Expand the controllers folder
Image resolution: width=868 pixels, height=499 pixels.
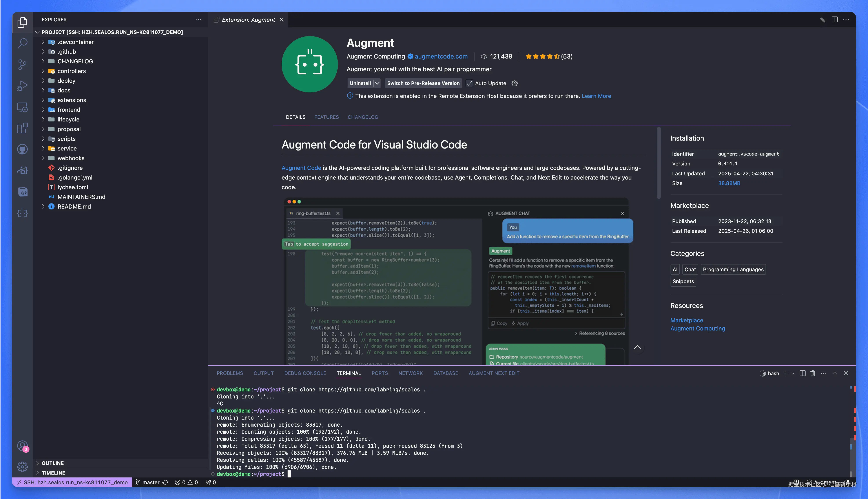pos(71,71)
